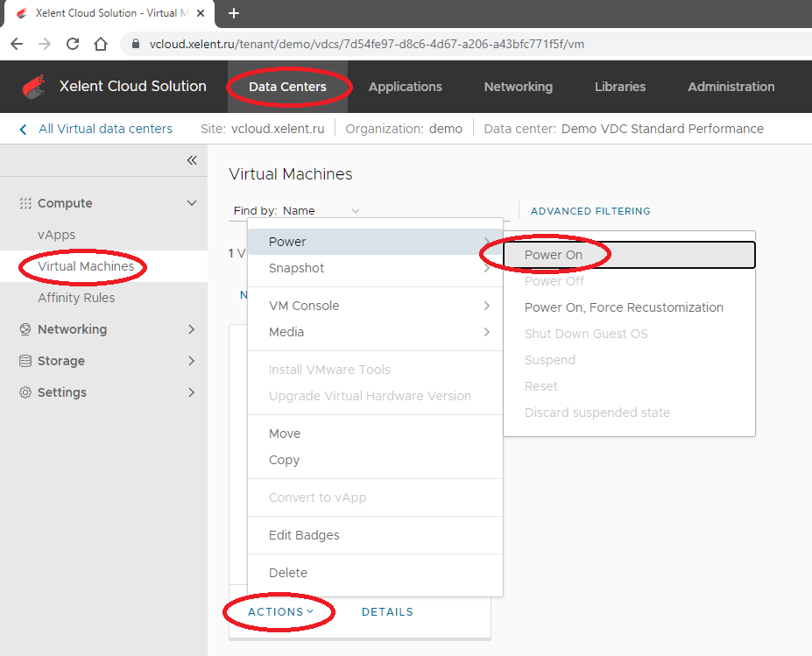Select Power On in the submenu

(629, 255)
